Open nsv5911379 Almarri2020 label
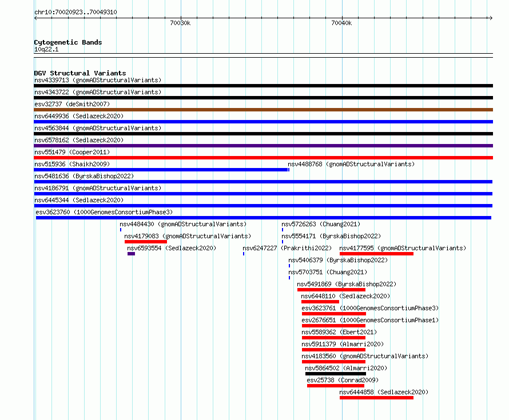 tap(343, 344)
